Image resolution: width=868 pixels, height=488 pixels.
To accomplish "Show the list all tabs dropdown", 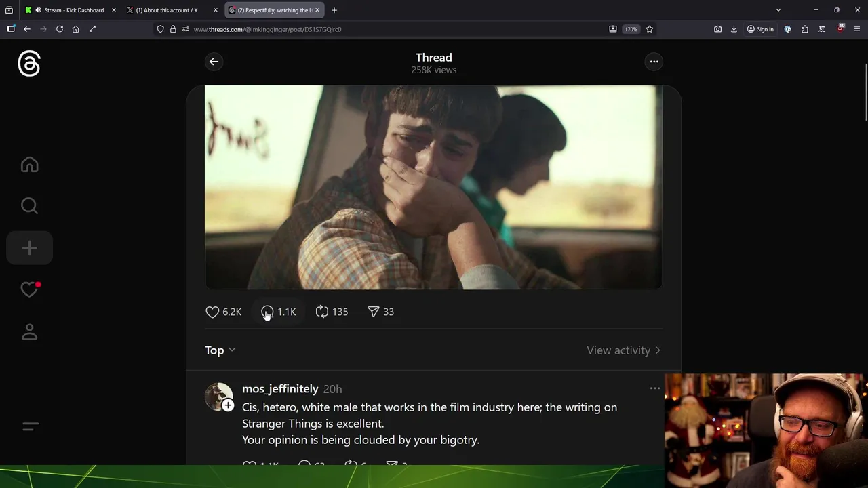I will pyautogui.click(x=778, y=10).
